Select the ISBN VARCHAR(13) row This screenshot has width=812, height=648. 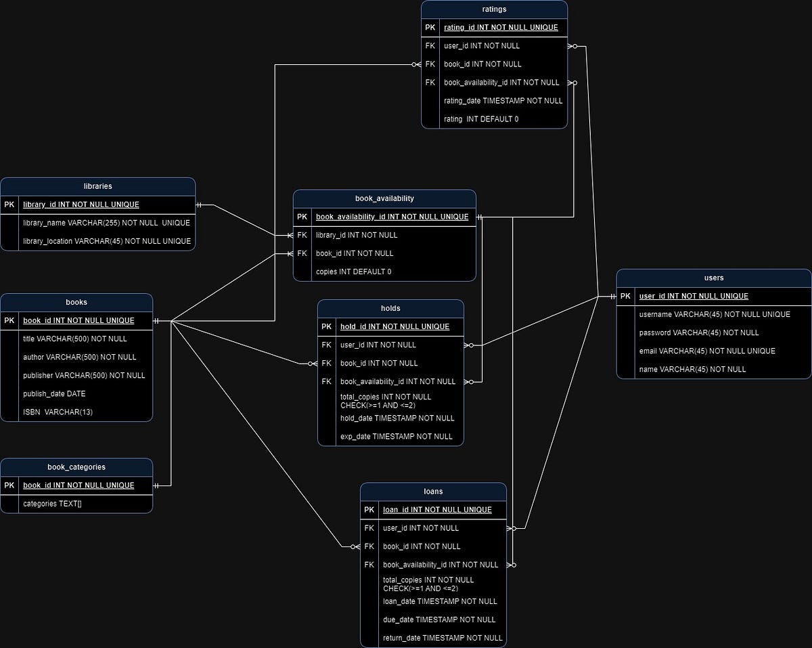76,412
